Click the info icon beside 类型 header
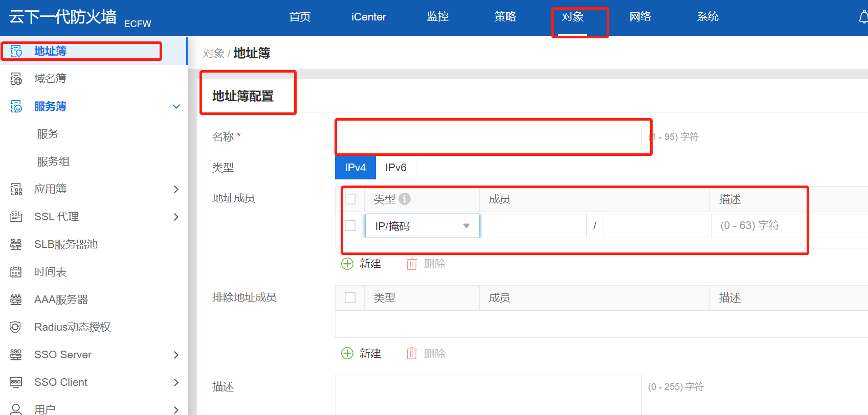 405,199
